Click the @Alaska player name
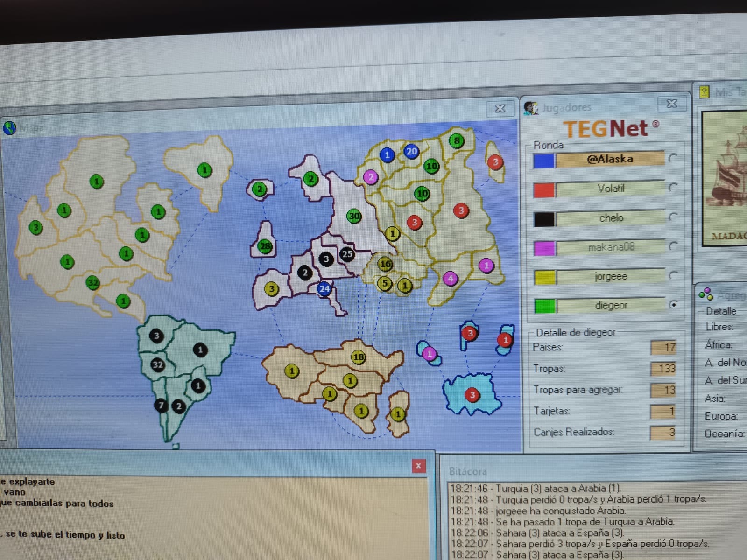 (x=610, y=159)
